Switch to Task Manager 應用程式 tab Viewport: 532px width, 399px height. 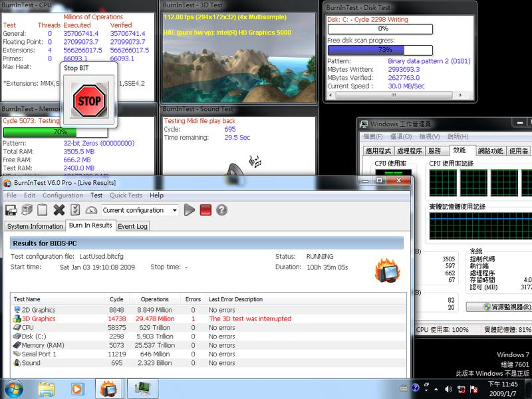378,151
